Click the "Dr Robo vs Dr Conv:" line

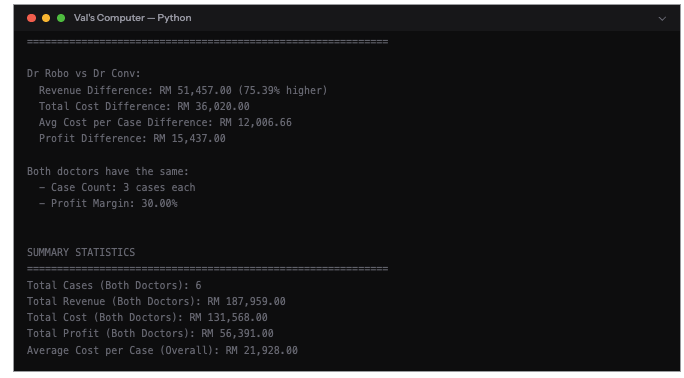click(x=84, y=73)
